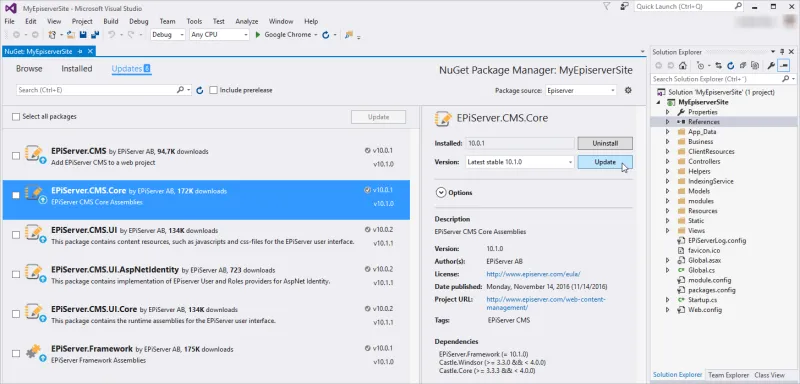The image size is (800, 384).
Task: Click the Refresh icon in Solution Explorer toolbar
Action: pos(731,65)
